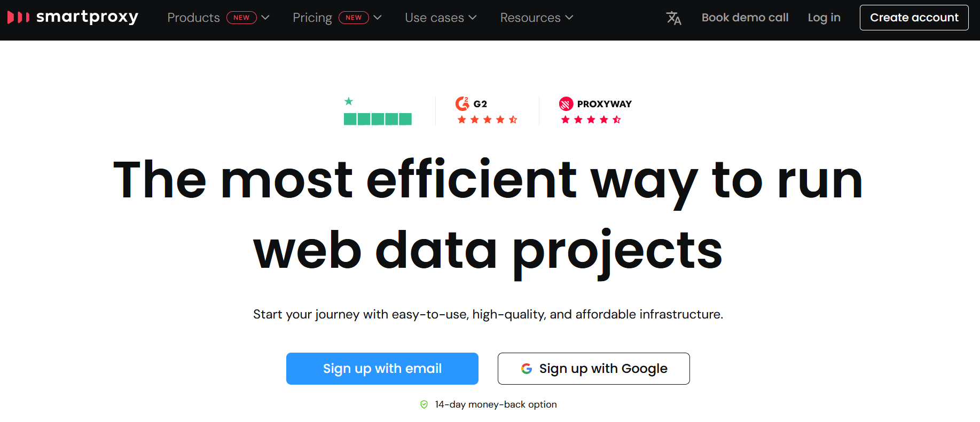Click the Smartproxy logo icon

(18, 18)
